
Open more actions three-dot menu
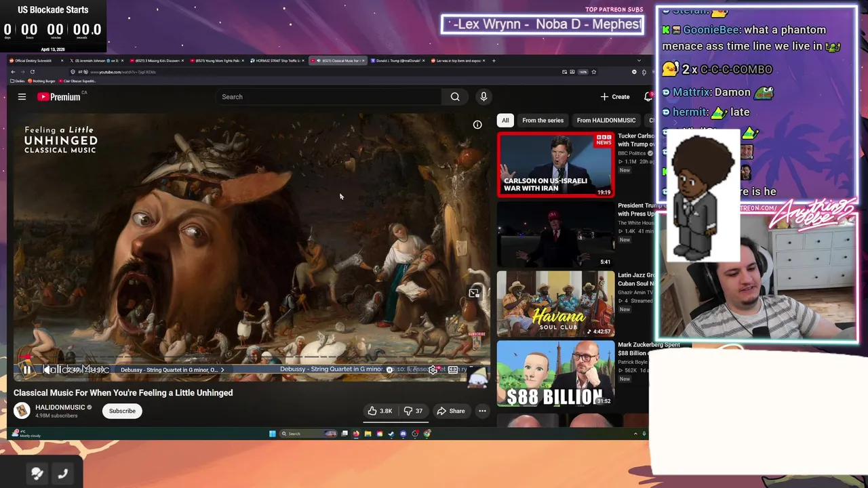coord(482,411)
